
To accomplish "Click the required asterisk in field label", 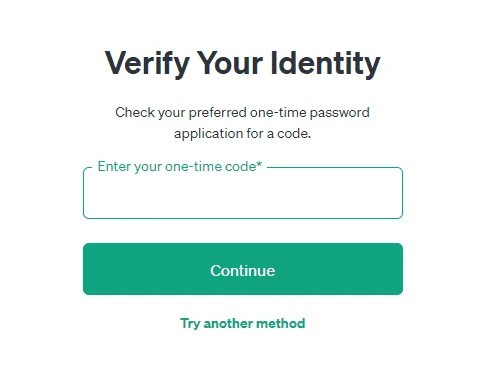I will [259, 164].
